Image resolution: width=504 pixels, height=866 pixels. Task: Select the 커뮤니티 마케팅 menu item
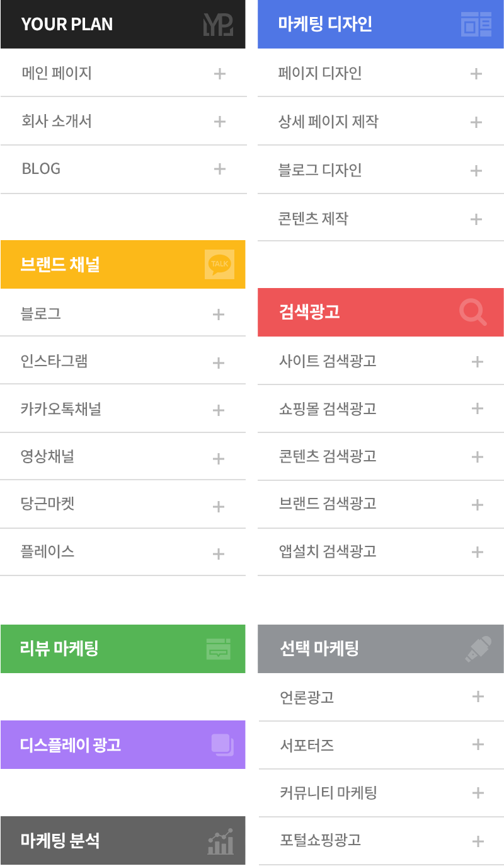381,793
